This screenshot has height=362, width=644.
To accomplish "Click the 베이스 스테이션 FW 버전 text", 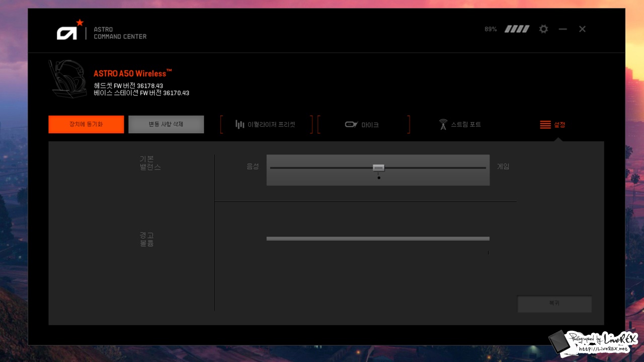I will click(141, 93).
